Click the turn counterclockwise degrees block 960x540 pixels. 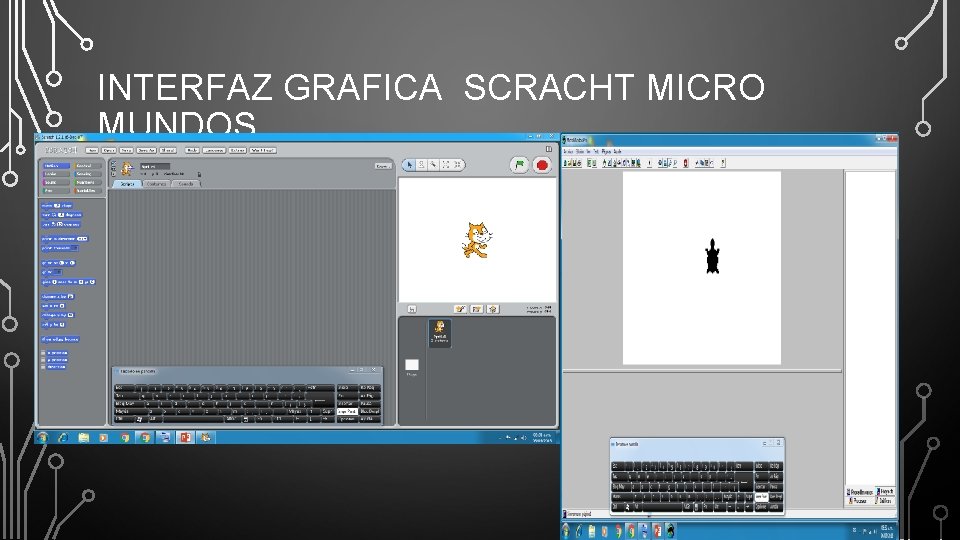(x=61, y=224)
